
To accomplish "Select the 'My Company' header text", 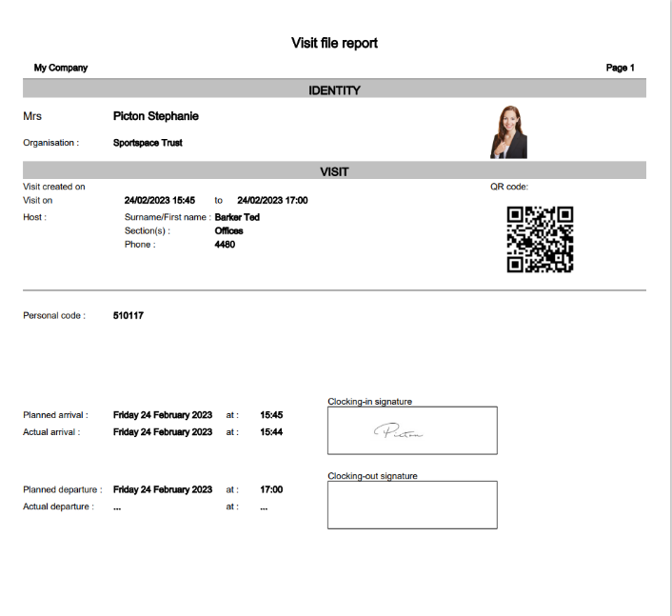I will point(61,68).
